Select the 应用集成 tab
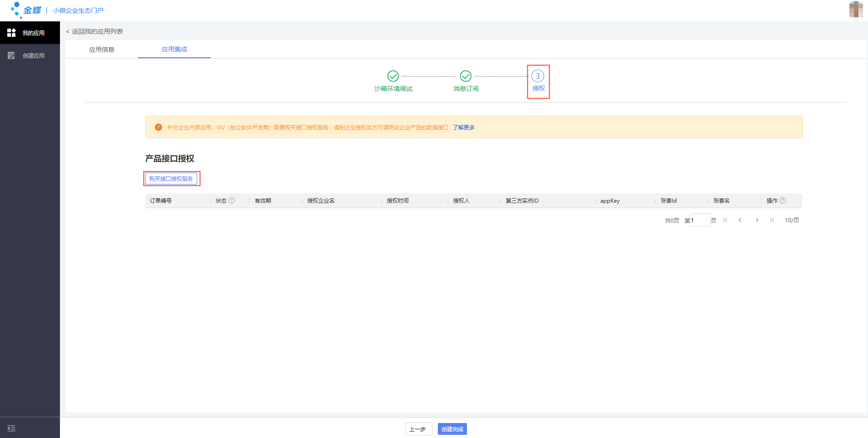 click(174, 49)
